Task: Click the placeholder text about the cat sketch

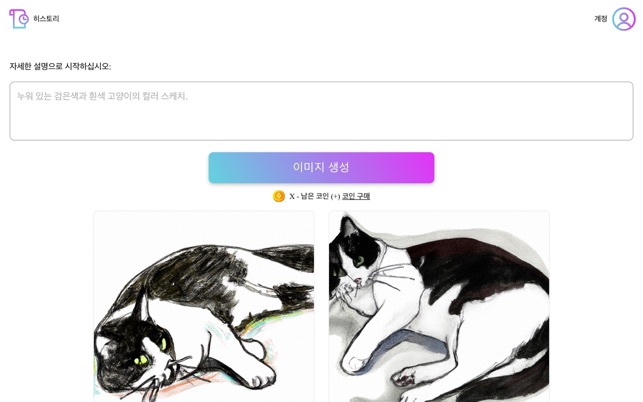Action: pyautogui.click(x=102, y=96)
